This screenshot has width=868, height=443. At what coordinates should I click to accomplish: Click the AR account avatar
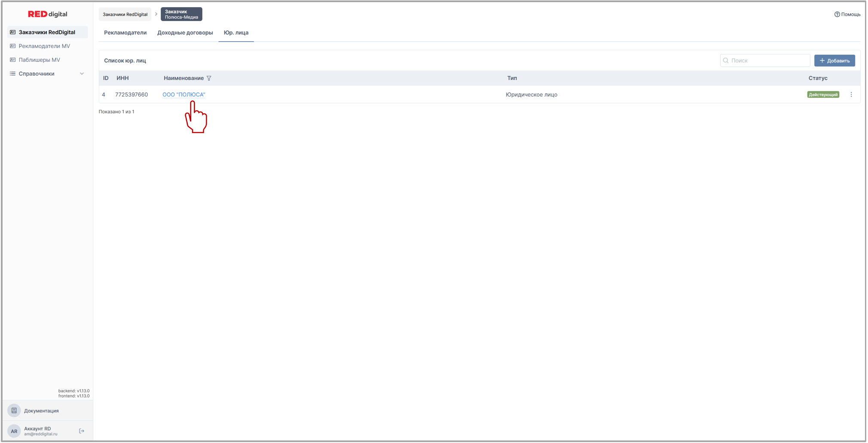pos(14,431)
